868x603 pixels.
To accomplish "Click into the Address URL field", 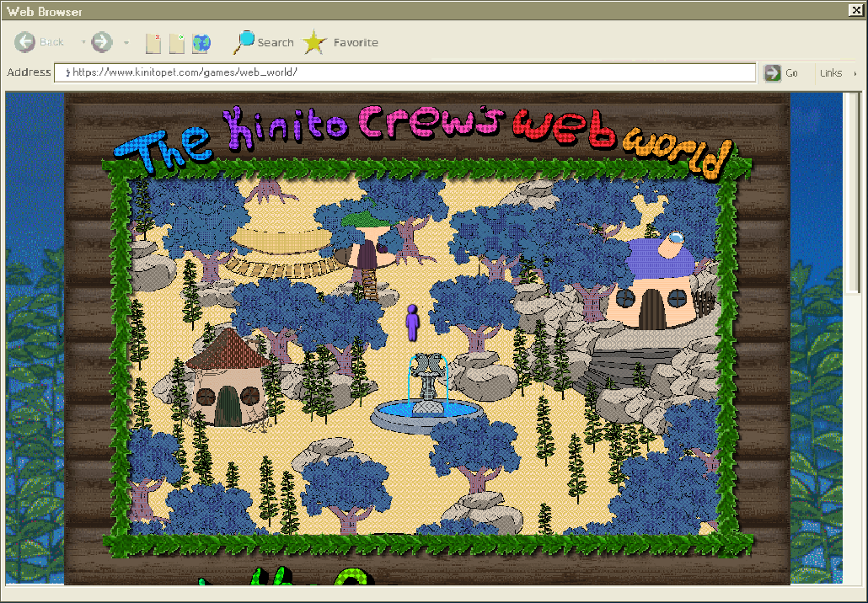I will (x=405, y=72).
